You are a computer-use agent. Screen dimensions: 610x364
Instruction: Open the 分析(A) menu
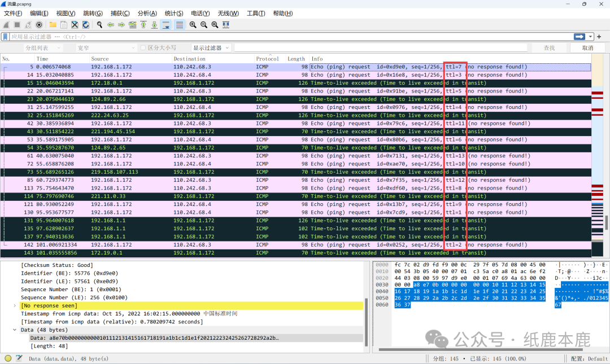tap(147, 13)
